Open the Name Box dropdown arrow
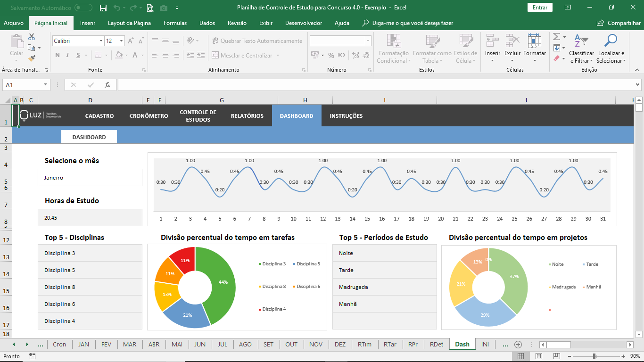The image size is (644, 362). tap(46, 85)
